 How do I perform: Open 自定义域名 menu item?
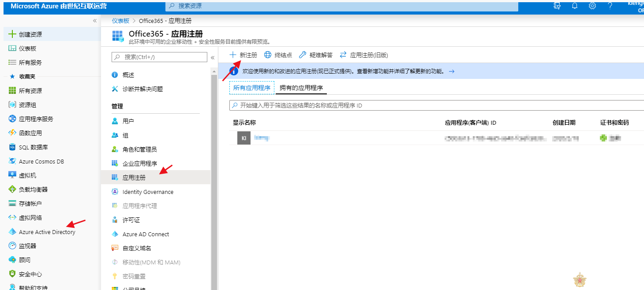click(x=137, y=248)
